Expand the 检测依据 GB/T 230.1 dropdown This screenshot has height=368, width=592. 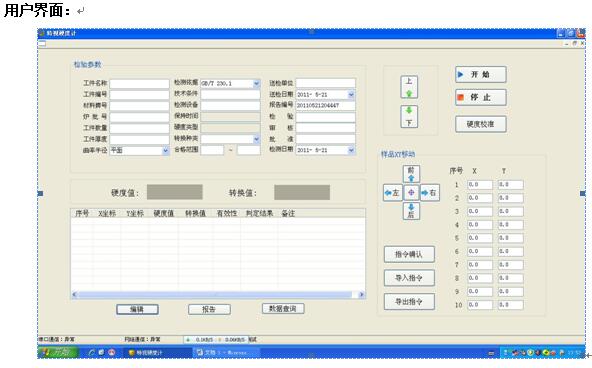click(x=256, y=83)
